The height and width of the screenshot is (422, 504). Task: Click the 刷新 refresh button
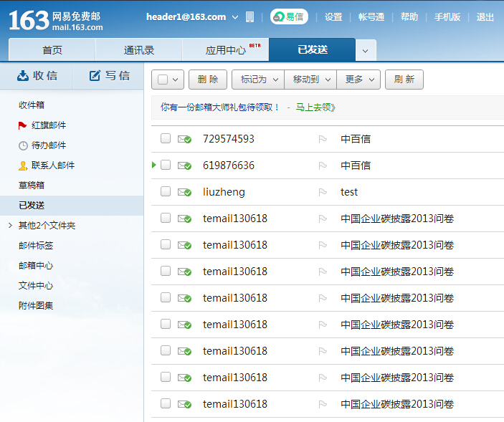click(404, 80)
